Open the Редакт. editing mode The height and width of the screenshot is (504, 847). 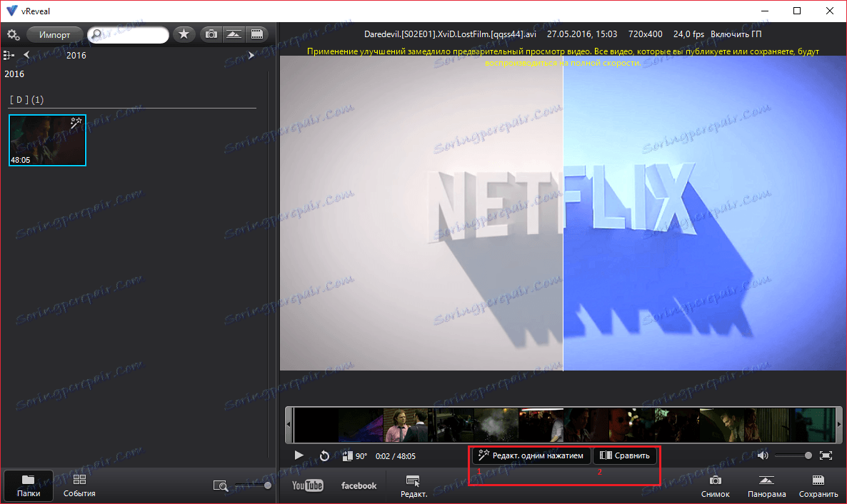[414, 486]
